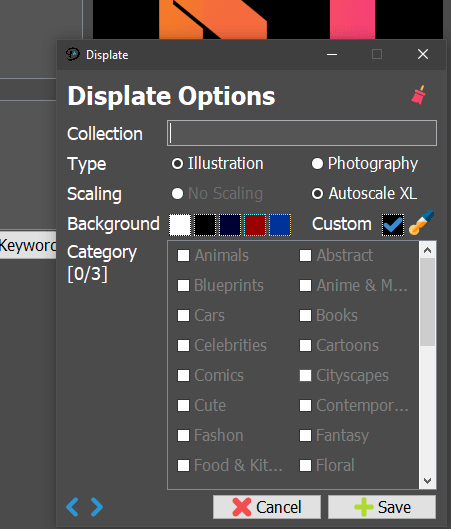Click the category list scroll down arrow
The width and height of the screenshot is (451, 529).
click(x=427, y=481)
